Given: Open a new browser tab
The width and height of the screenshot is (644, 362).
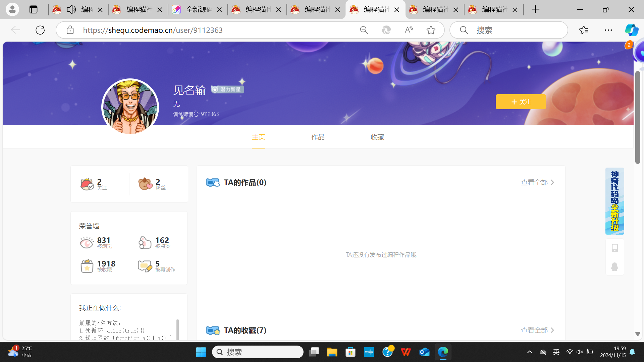Looking at the screenshot, I should 536,9.
